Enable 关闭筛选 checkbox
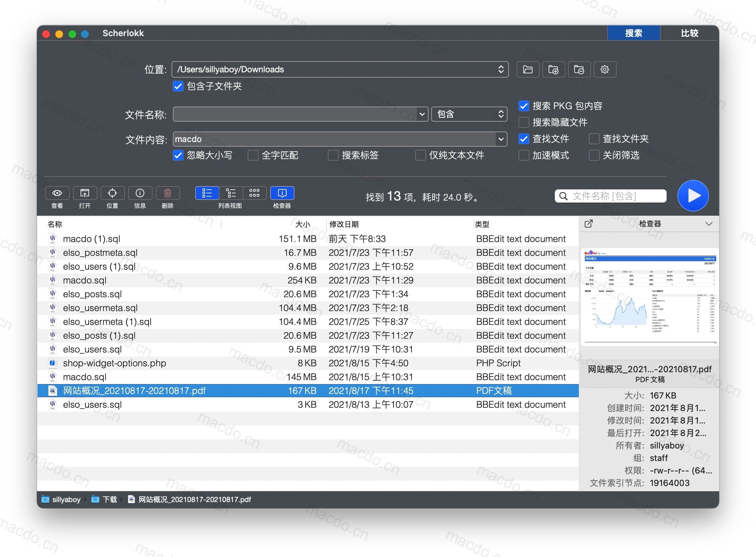 (x=594, y=155)
